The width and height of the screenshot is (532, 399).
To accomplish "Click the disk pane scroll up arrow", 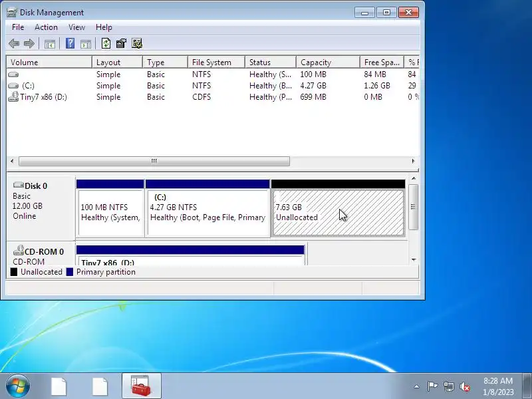I will point(413,178).
